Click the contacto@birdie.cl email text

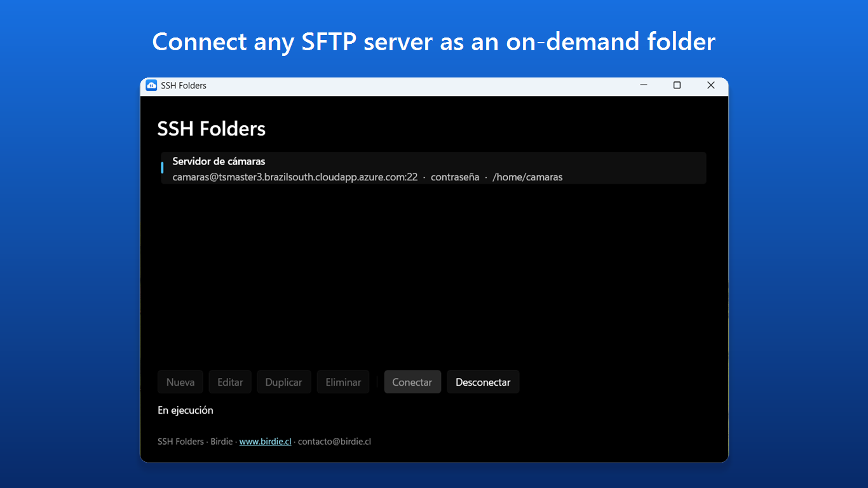(334, 441)
